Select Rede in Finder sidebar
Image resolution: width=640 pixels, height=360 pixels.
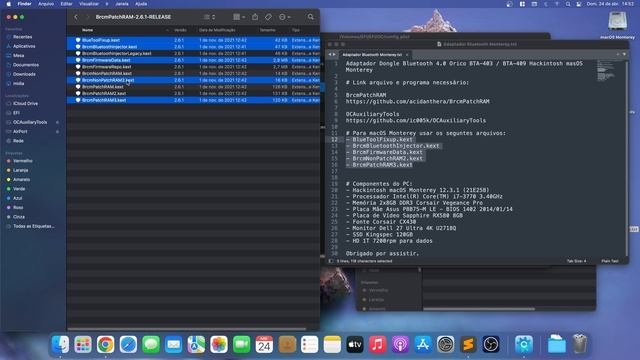[18, 141]
